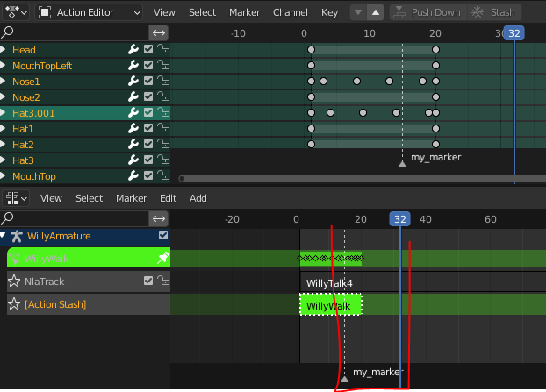Image resolution: width=546 pixels, height=392 pixels.
Task: Uncheck the Hat3.001 channel checkbox
Action: [x=148, y=112]
